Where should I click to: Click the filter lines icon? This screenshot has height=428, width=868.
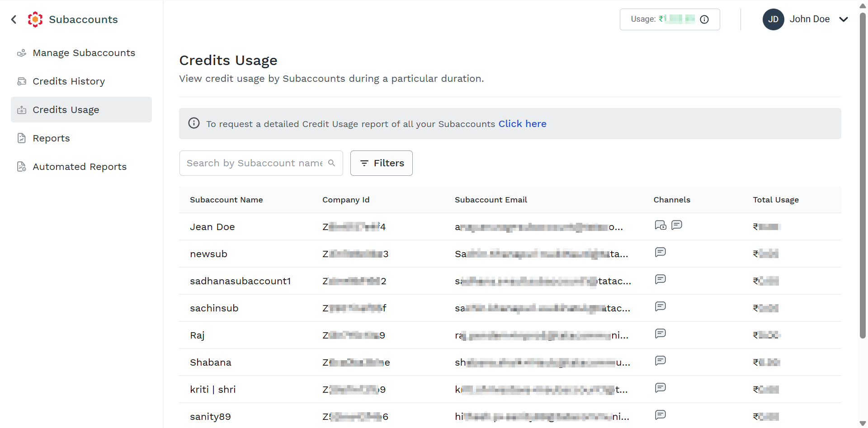coord(364,163)
